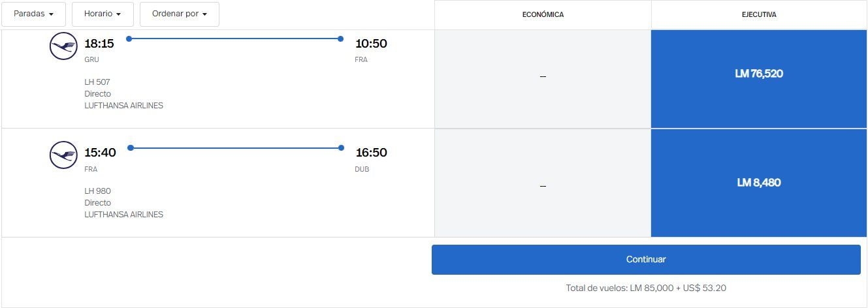This screenshot has width=868, height=308.
Task: Click the Total de vuelos summary text
Action: coord(646,288)
